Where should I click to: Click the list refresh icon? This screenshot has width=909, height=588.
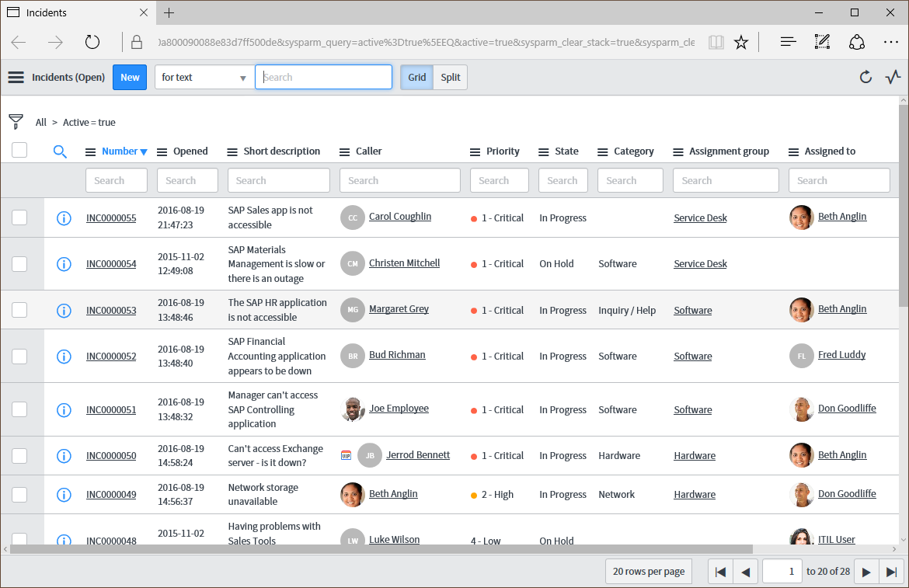pos(865,77)
